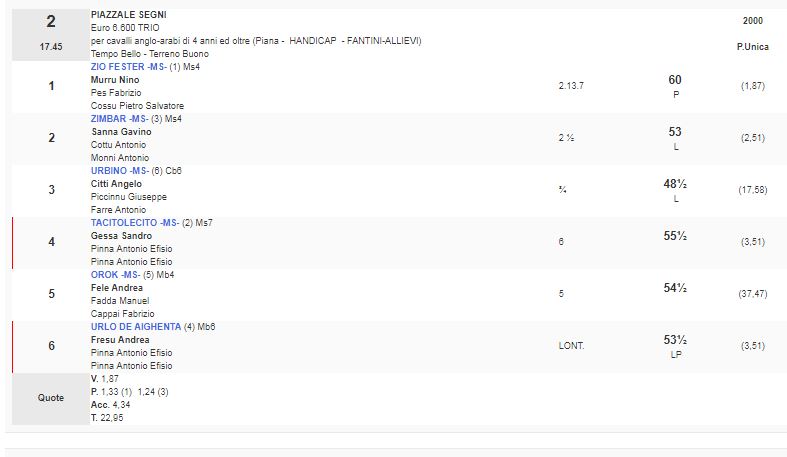Click the winning time 2.13.7
The width and height of the screenshot is (787, 457).
pos(570,86)
